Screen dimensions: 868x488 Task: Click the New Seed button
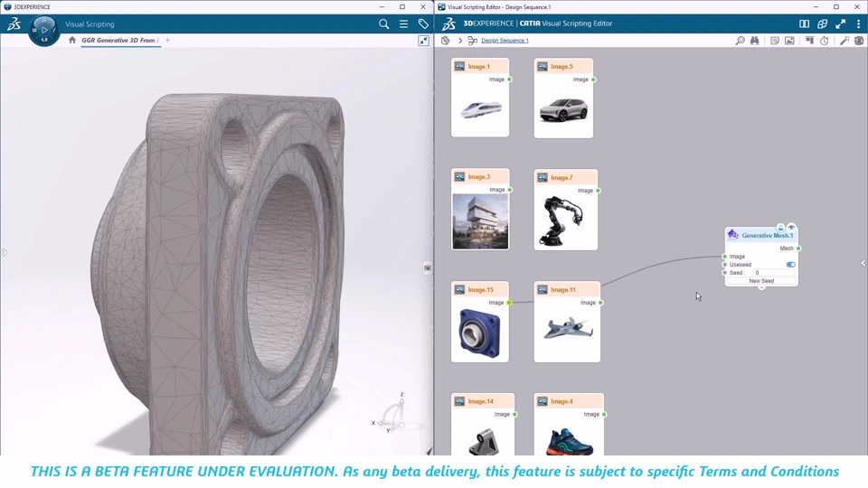pyautogui.click(x=761, y=281)
